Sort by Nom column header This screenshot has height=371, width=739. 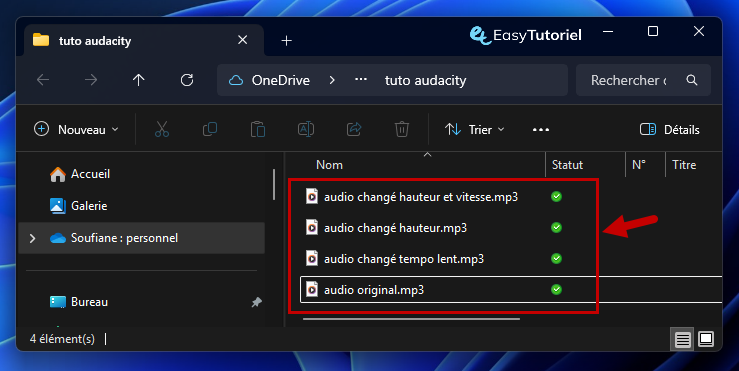329,165
